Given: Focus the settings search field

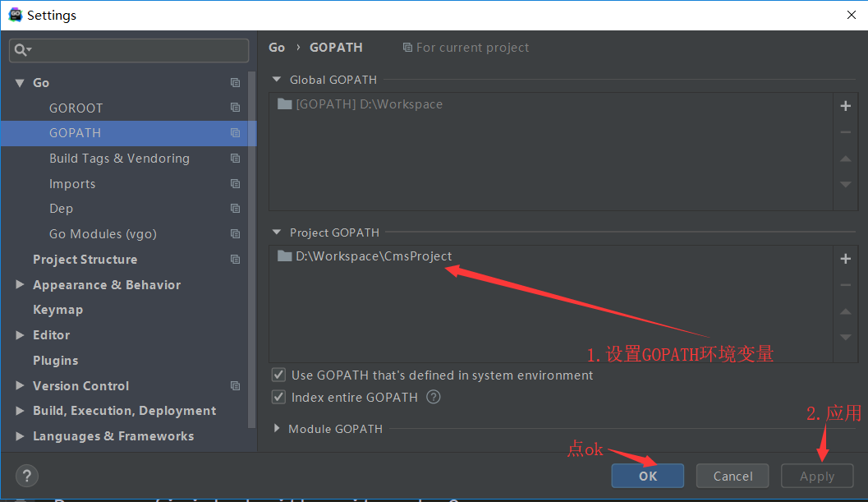Looking at the screenshot, I should point(135,50).
